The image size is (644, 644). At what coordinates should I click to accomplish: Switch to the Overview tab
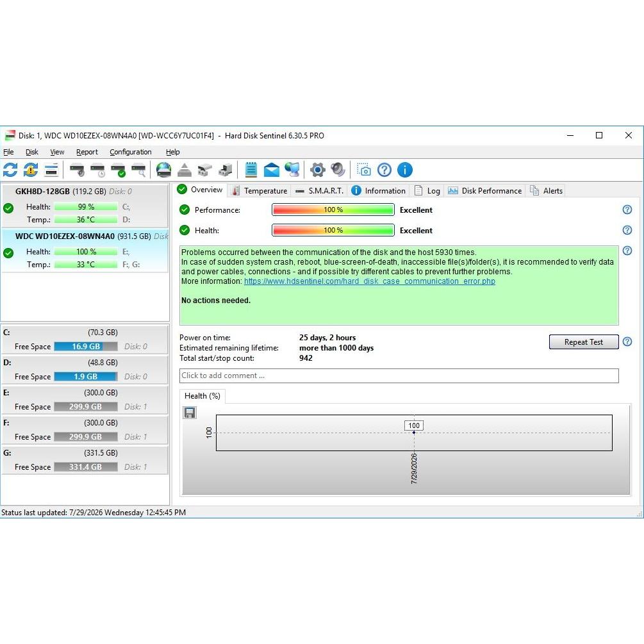(x=200, y=190)
